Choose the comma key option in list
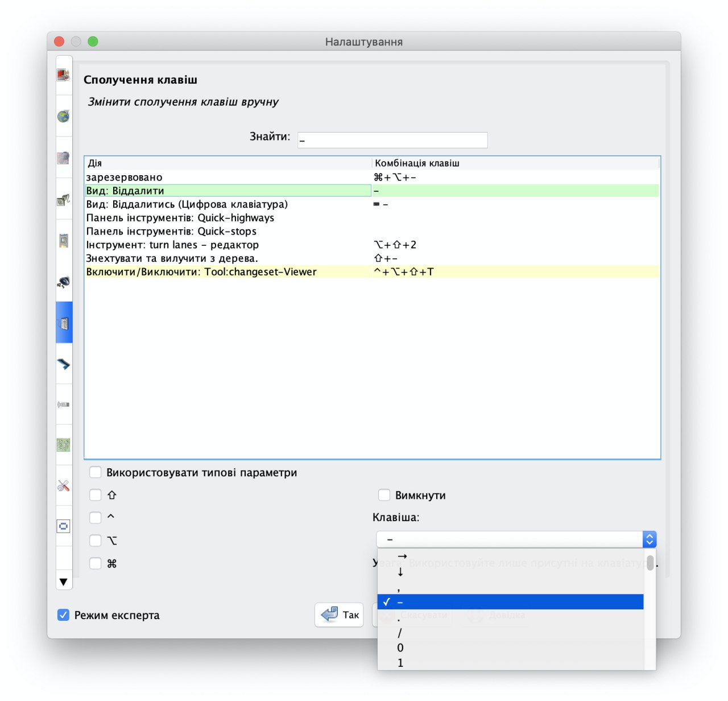This screenshot has height=701, width=728. pyautogui.click(x=511, y=587)
